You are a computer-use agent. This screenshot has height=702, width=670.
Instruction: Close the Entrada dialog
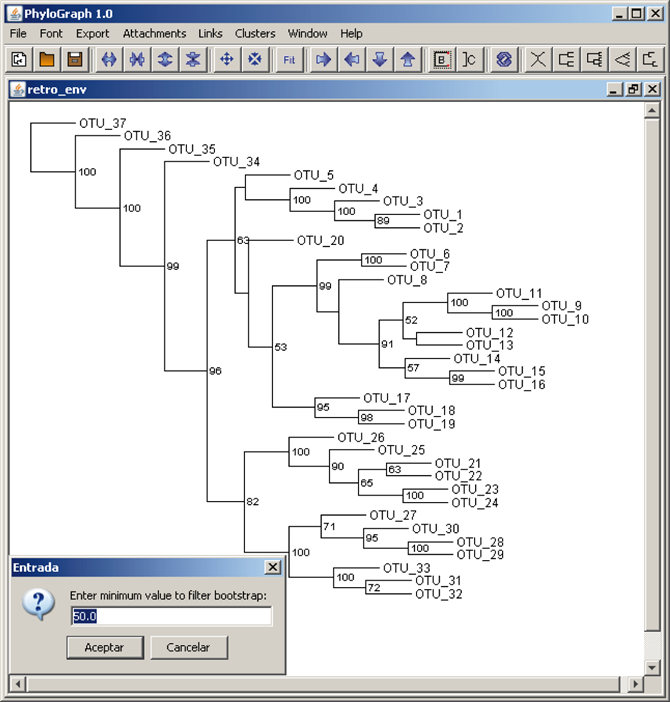(x=272, y=567)
